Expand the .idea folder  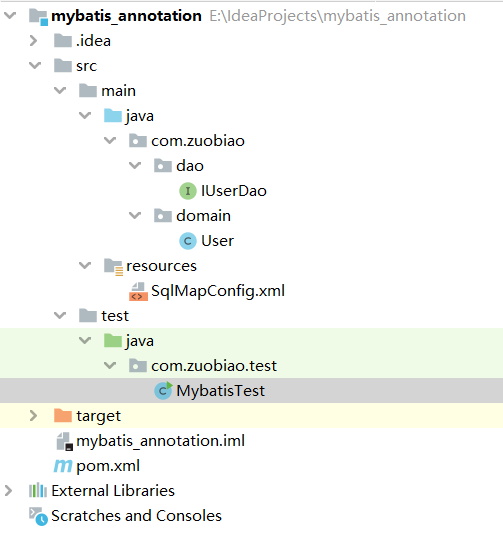pyautogui.click(x=34, y=41)
